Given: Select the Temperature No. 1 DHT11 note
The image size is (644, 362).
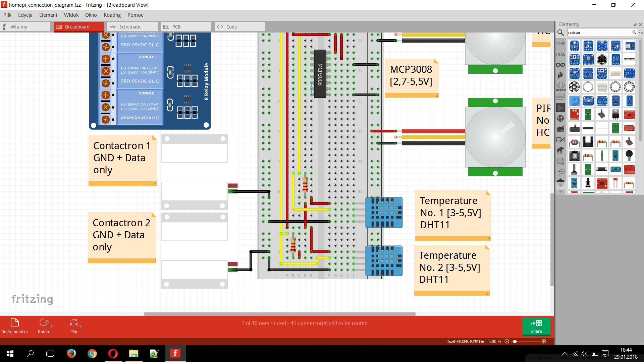Looking at the screenshot, I should 453,215.
